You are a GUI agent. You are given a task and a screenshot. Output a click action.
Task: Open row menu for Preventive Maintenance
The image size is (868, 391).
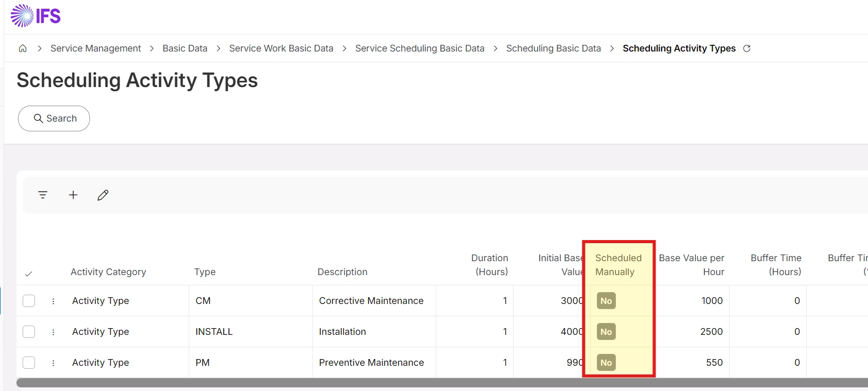53,363
